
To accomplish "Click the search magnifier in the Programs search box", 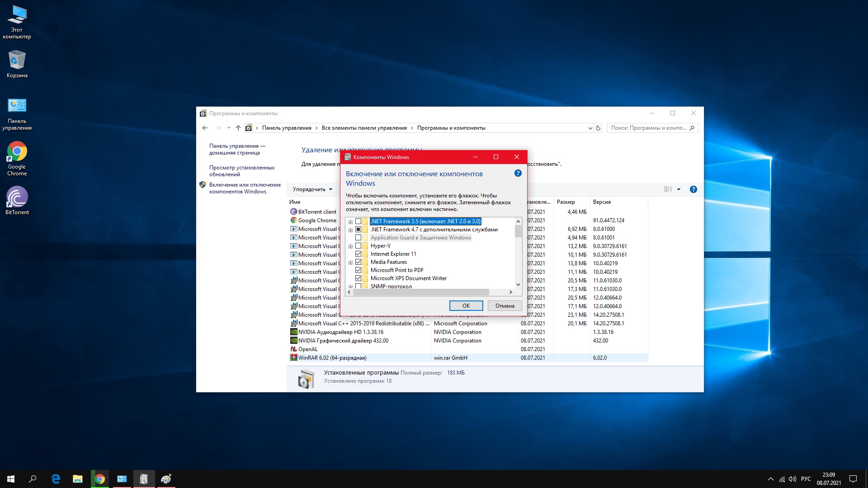I will pos(692,128).
